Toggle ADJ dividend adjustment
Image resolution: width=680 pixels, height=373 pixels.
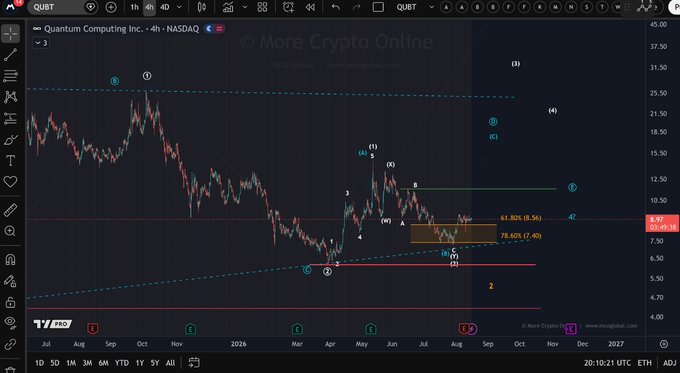[x=670, y=363]
